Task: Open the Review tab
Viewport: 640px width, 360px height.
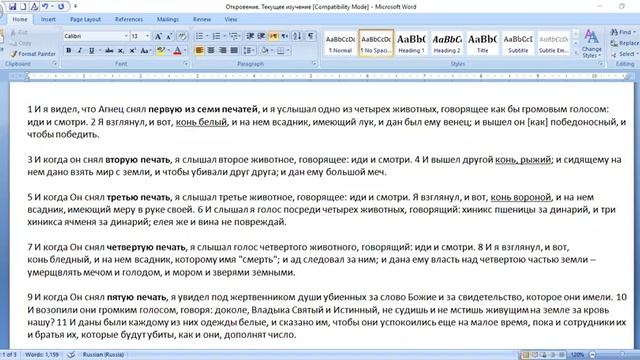Action: click(x=202, y=19)
